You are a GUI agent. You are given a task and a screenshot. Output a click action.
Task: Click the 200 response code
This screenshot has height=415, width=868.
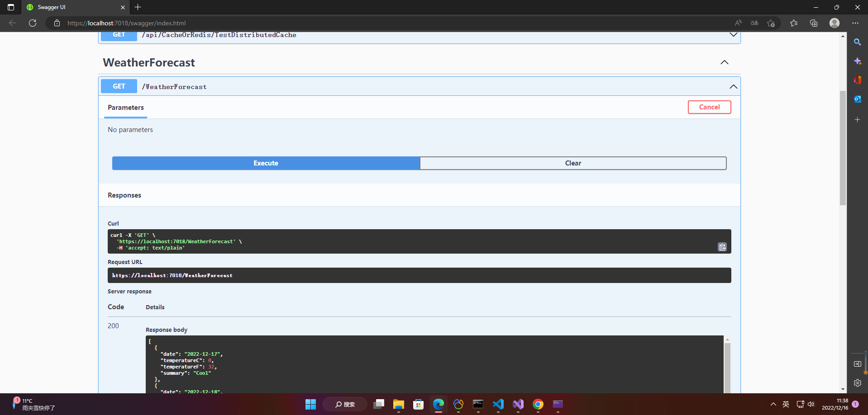(113, 326)
